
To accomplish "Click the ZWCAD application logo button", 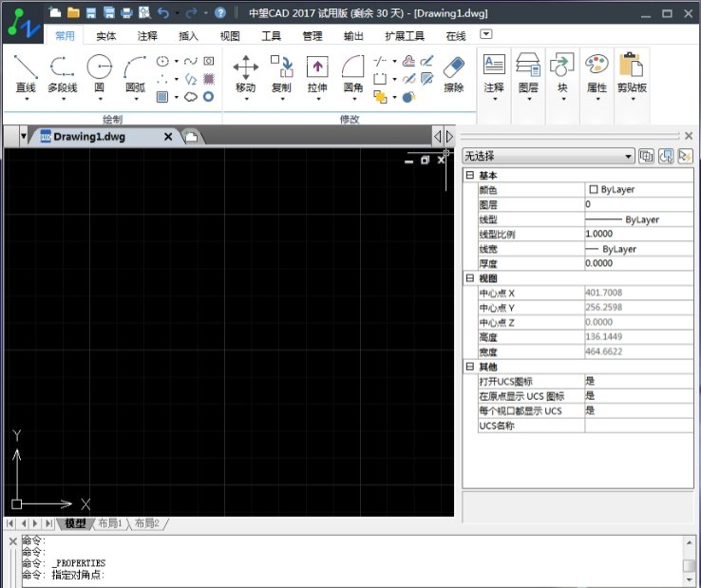I will [24, 23].
